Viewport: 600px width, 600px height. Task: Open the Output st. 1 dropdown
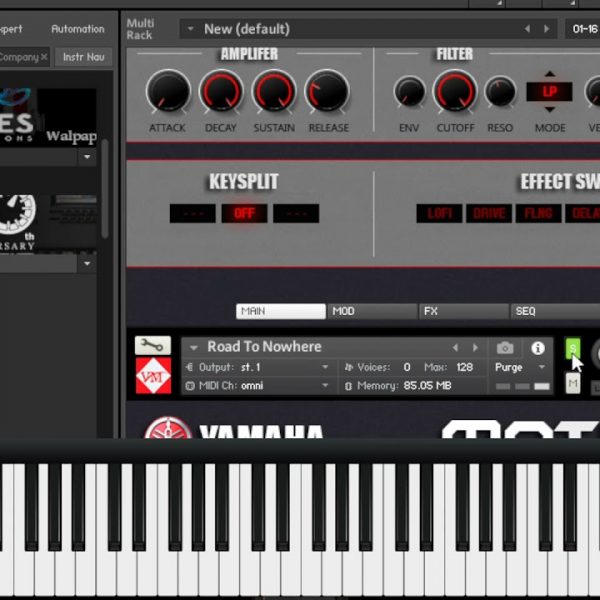[x=324, y=367]
